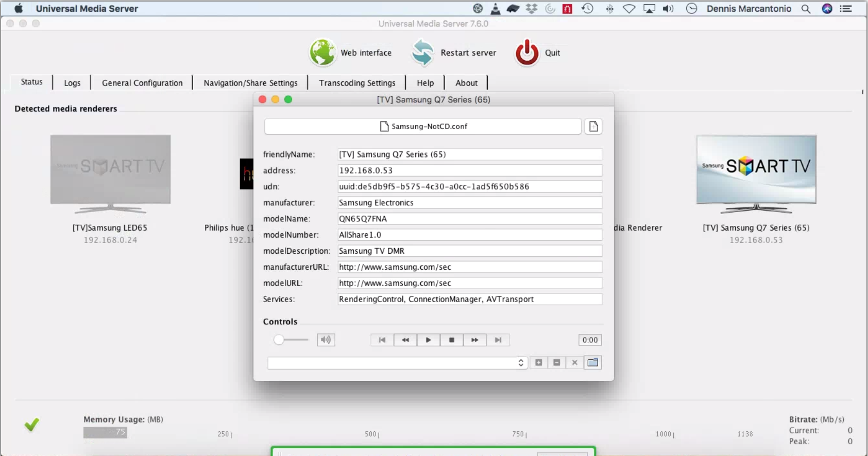The height and width of the screenshot is (456, 868).
Task: Stop playback with the stop button
Action: tap(452, 340)
